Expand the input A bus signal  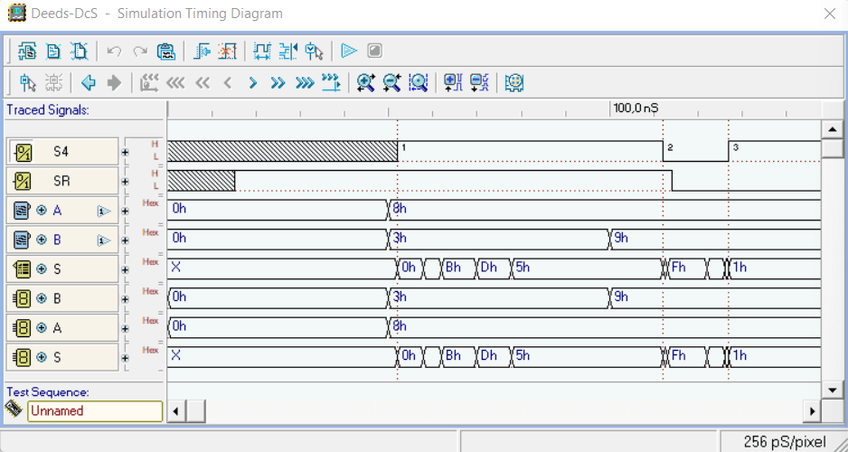tap(42, 211)
